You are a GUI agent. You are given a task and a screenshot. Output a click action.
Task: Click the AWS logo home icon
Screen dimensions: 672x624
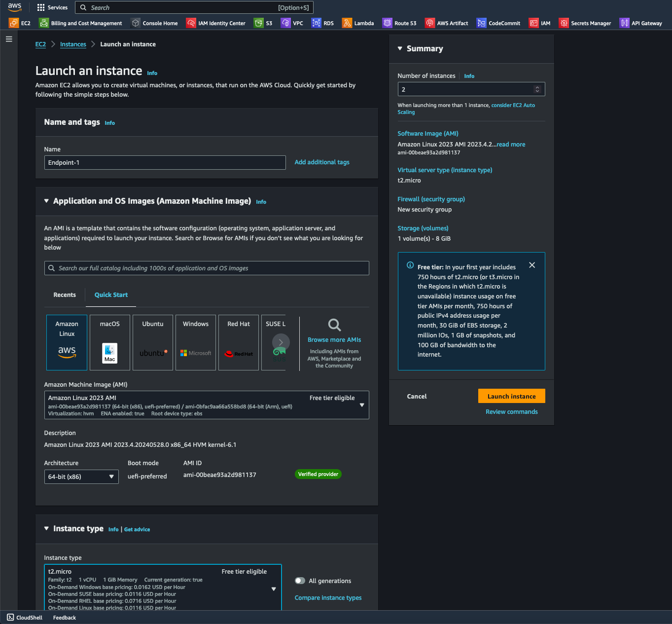point(15,7)
